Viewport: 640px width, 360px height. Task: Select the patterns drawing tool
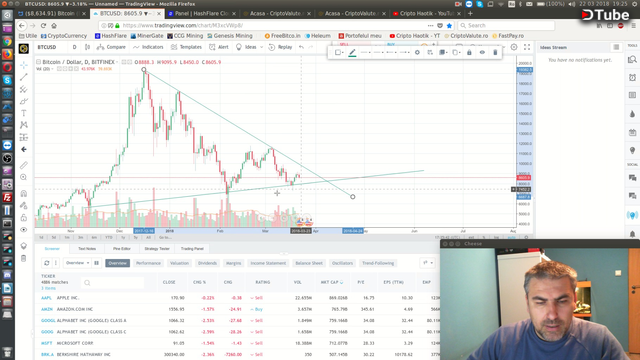click(24, 125)
